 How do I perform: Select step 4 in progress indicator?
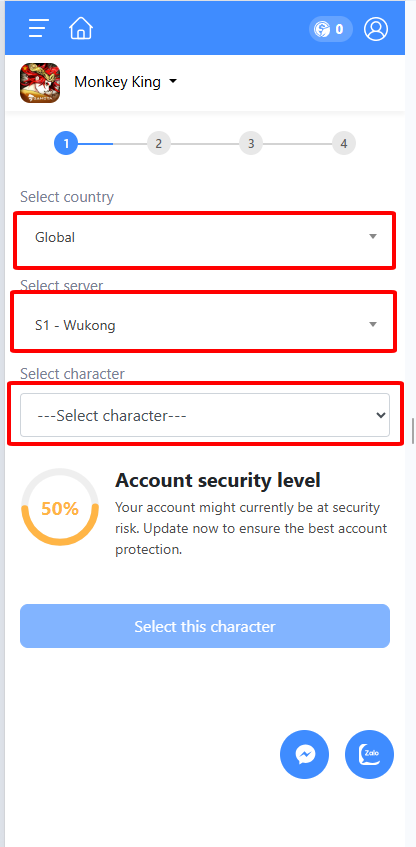click(344, 144)
